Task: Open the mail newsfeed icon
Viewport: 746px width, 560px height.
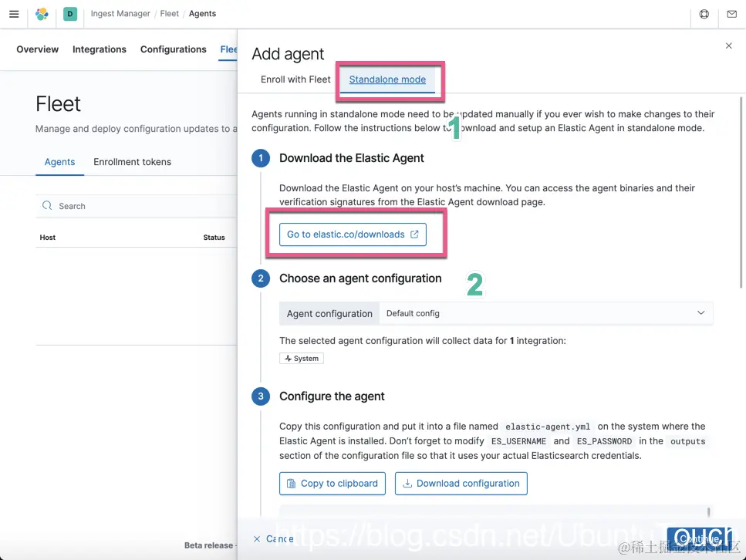Action: pyautogui.click(x=731, y=14)
